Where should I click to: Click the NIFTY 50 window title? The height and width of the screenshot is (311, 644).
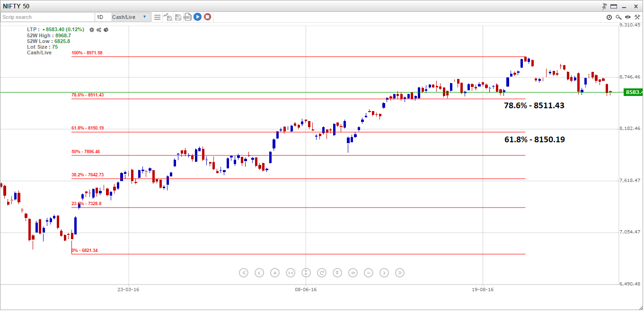click(x=16, y=6)
